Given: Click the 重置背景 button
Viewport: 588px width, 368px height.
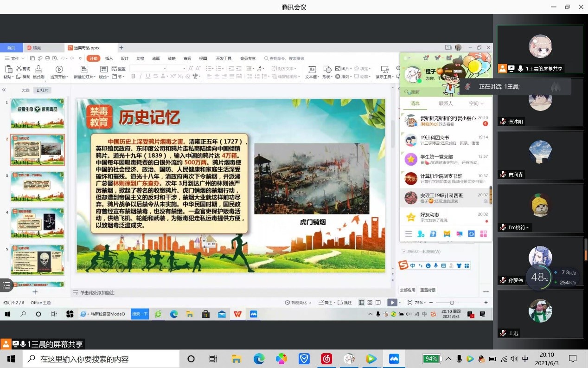Looking at the screenshot, I should click(x=428, y=290).
